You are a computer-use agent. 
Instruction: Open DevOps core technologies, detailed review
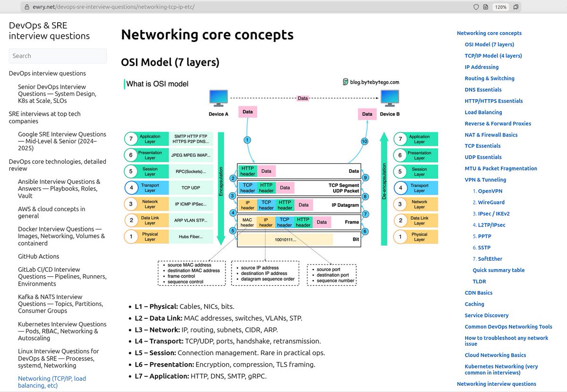pyautogui.click(x=57, y=165)
